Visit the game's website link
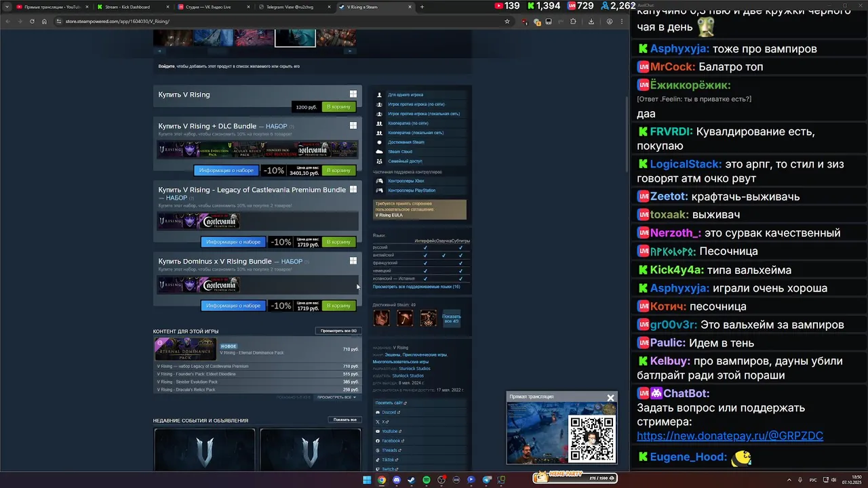Screen dimensions: 868x488 [x=391, y=403]
